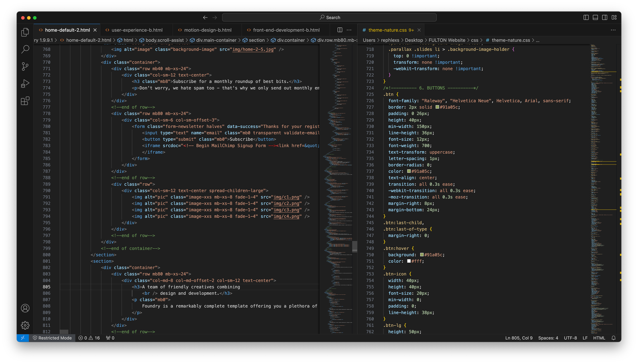
Task: Open the notifications bell in status bar
Action: [x=614, y=338]
